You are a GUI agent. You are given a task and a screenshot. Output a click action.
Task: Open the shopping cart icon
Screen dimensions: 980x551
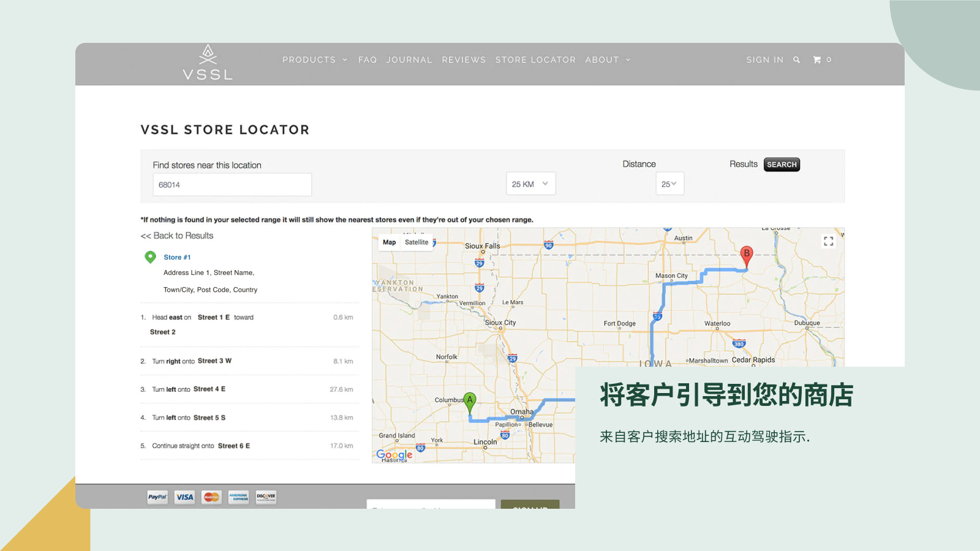coord(816,60)
